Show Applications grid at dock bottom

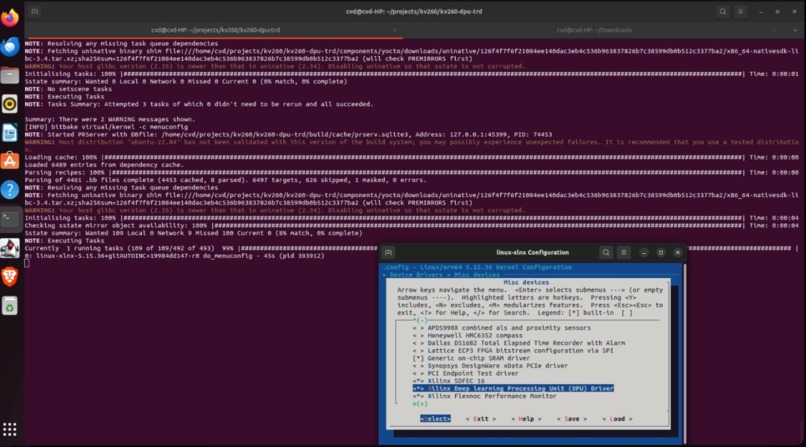[x=10, y=429]
